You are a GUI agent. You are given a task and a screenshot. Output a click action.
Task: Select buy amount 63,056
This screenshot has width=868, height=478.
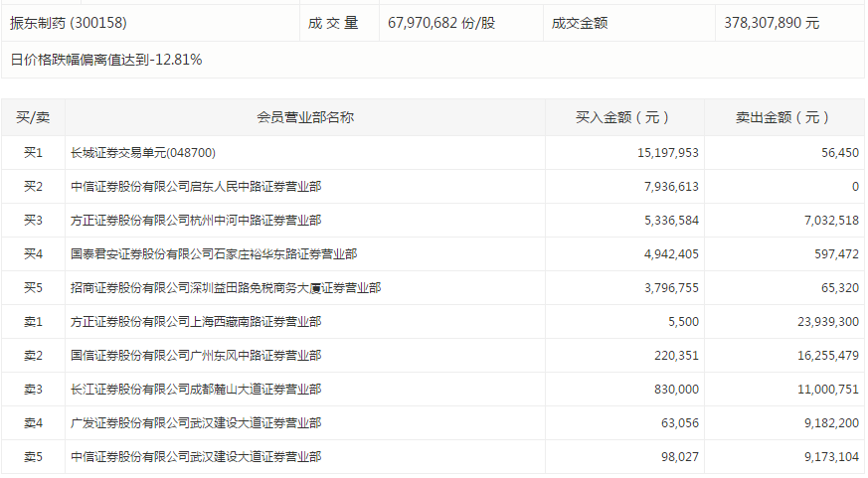click(x=680, y=422)
